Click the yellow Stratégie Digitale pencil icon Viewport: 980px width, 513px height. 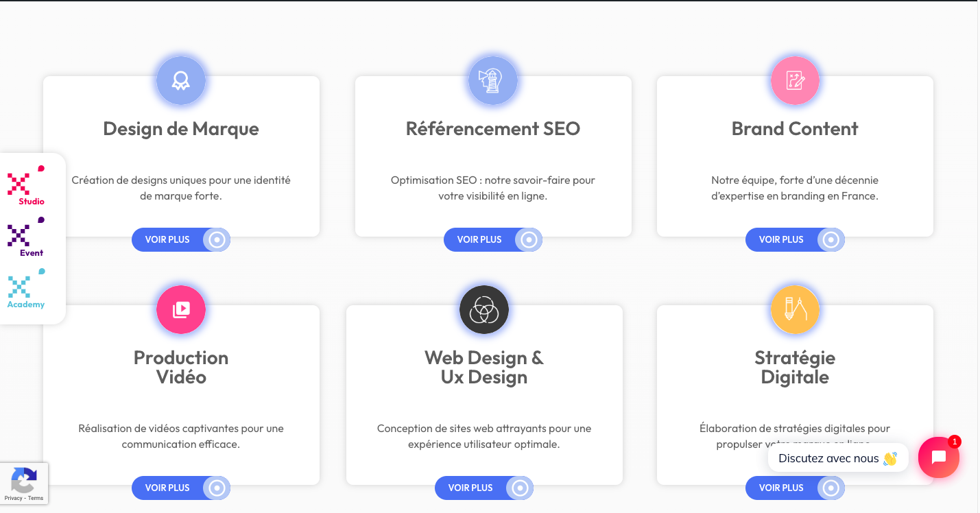pyautogui.click(x=794, y=309)
